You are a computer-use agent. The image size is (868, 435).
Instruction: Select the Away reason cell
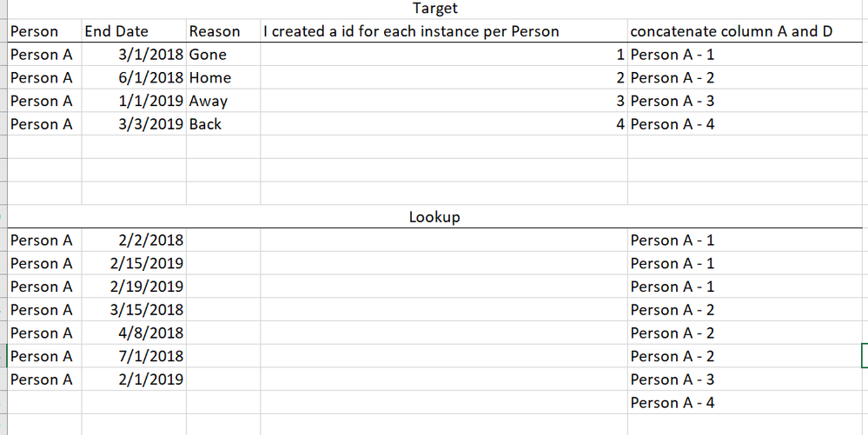(209, 102)
